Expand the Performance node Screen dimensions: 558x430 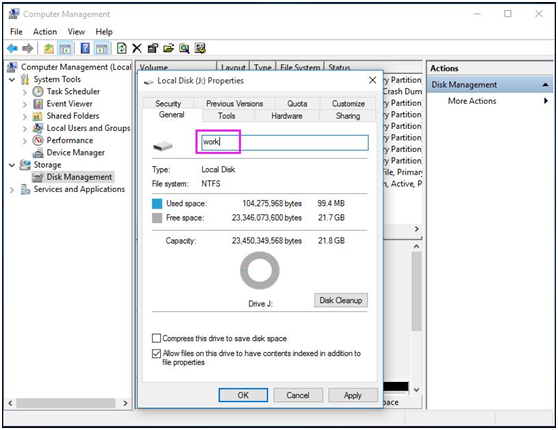(x=25, y=141)
